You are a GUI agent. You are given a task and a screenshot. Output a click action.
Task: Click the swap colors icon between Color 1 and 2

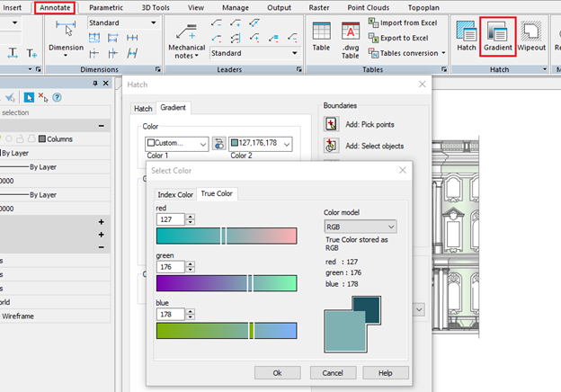(x=218, y=143)
